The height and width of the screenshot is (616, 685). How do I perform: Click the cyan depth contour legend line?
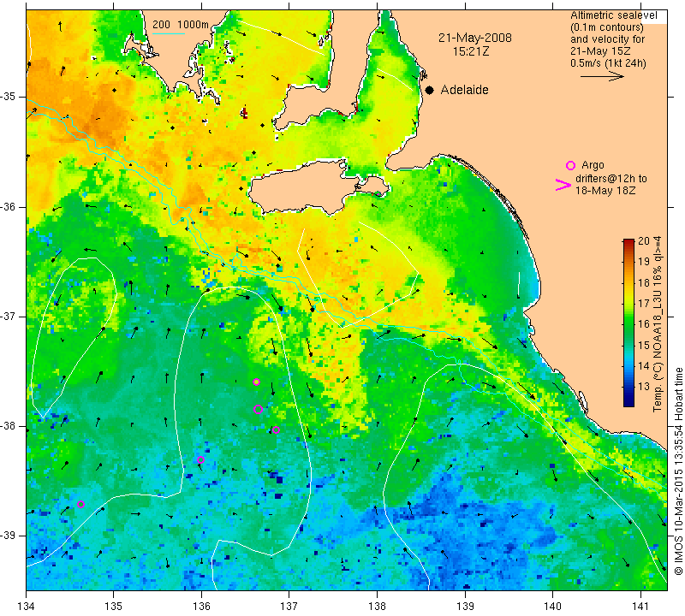click(169, 33)
